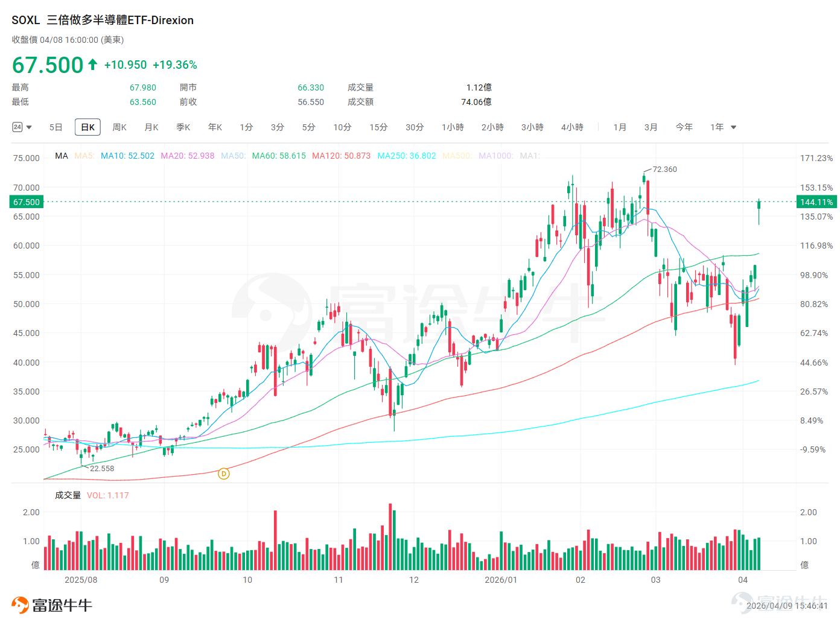Expand the dropdown arrow beside the 24 icon
This screenshot has height=625, width=840.
coord(29,127)
